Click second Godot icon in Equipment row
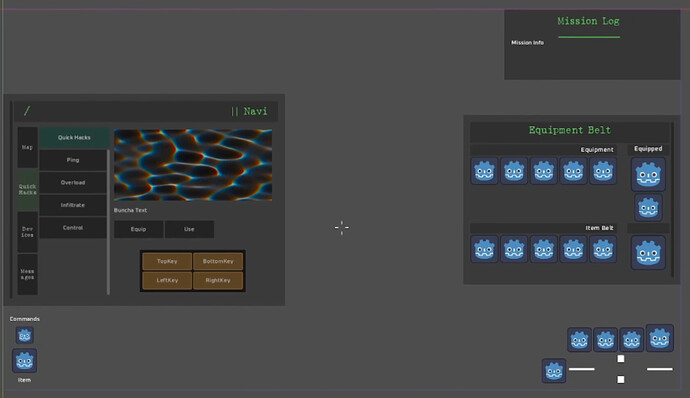The width and height of the screenshot is (690, 398). pos(514,171)
